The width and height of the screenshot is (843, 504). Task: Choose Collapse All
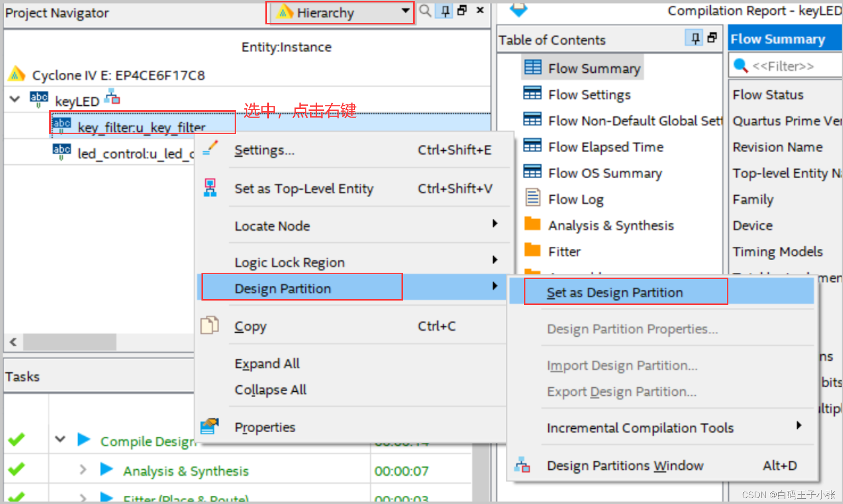point(270,390)
